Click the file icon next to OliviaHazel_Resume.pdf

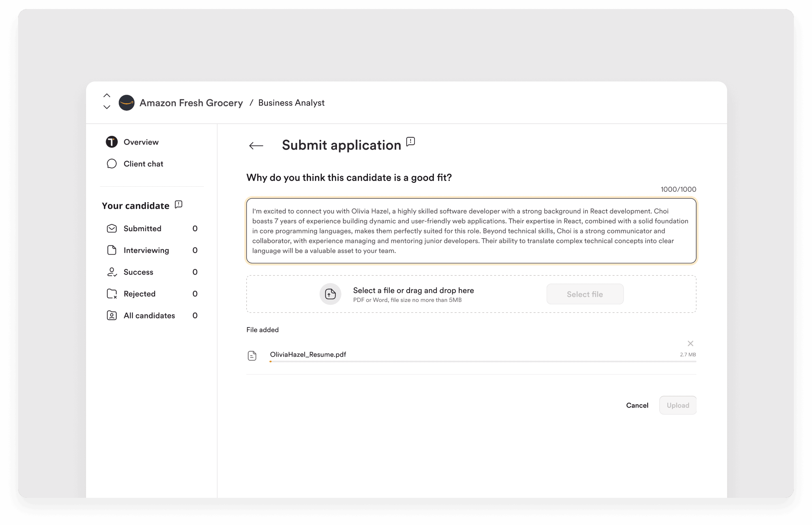pos(252,356)
